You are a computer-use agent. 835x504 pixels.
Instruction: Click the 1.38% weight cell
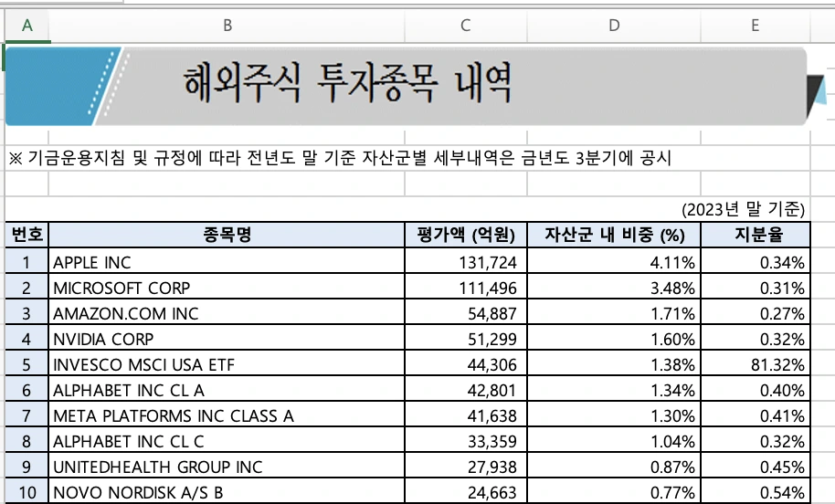614,363
